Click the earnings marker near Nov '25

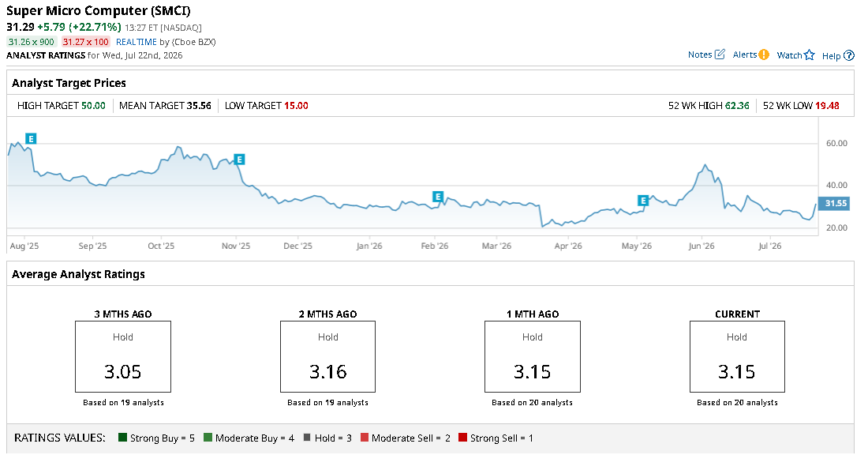pyautogui.click(x=239, y=160)
